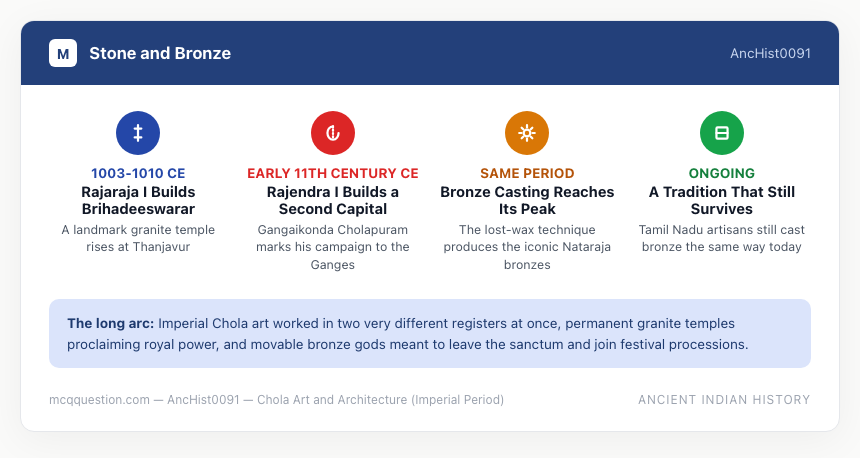Click the Ancient Indian History footer label
Viewport: 860px width, 458px height.
click(724, 399)
